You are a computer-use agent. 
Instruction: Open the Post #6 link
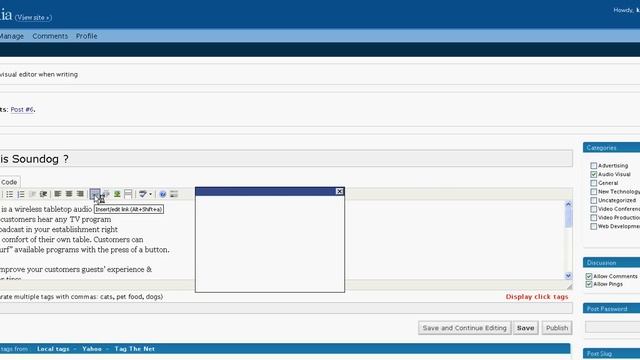(x=22, y=109)
